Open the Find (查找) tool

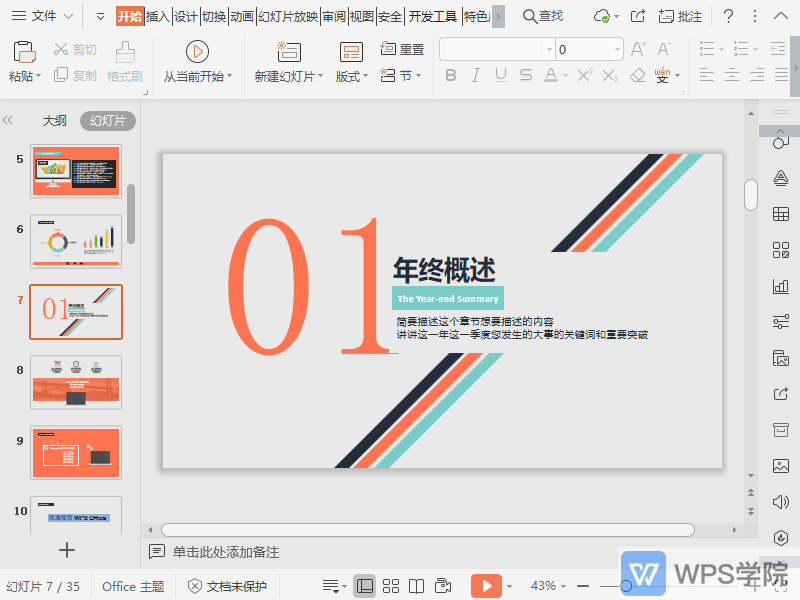coord(541,16)
